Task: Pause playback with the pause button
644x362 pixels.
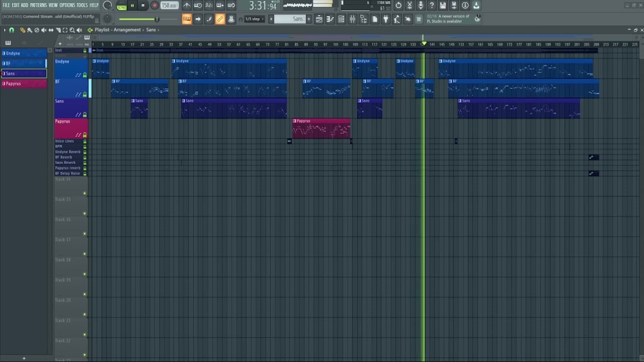Action: click(132, 6)
